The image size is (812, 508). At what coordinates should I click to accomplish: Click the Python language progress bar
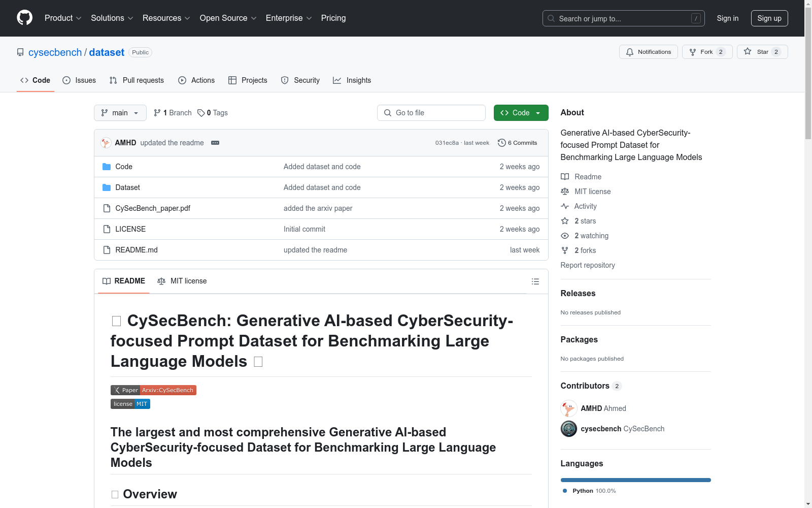636,480
